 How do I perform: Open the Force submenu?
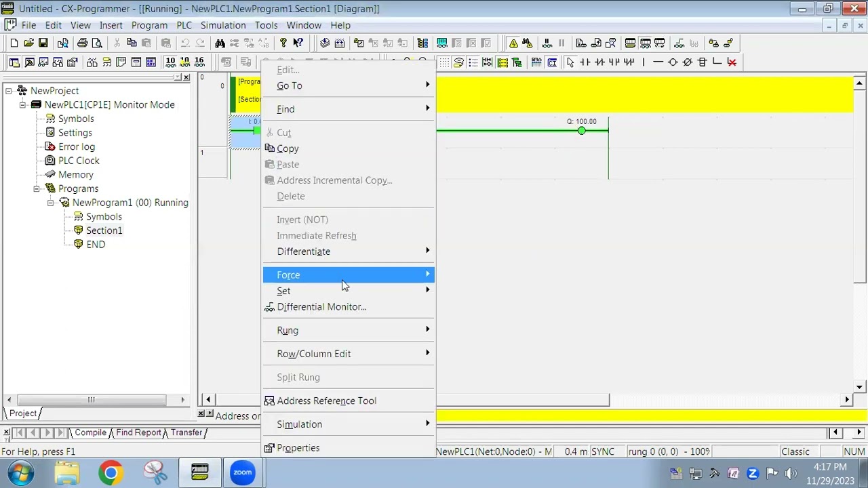[349, 275]
